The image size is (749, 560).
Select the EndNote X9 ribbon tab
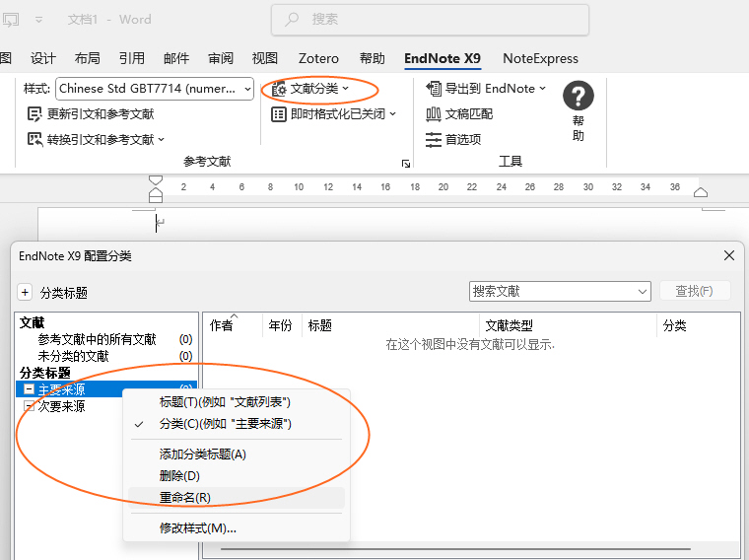coord(443,58)
